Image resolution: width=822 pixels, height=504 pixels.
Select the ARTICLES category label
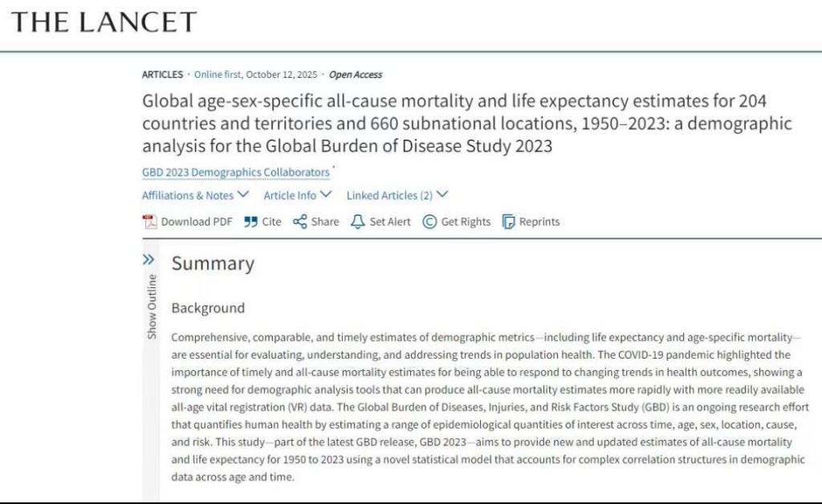click(162, 75)
